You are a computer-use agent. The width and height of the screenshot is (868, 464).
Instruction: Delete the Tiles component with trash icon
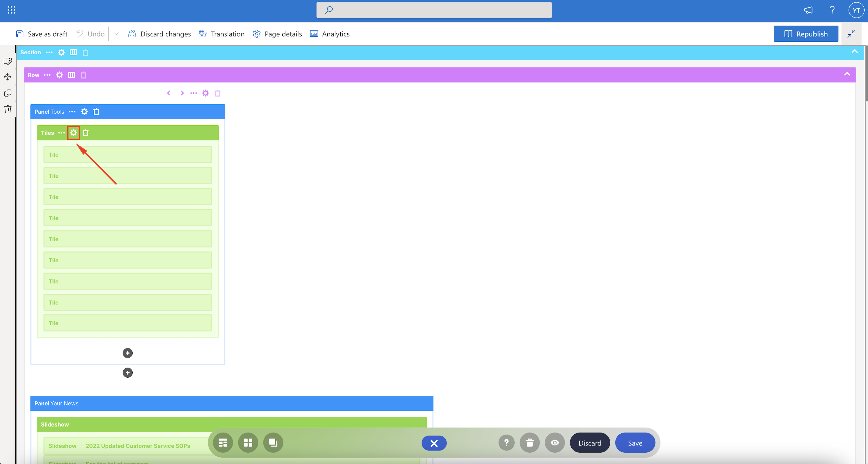[x=86, y=133]
